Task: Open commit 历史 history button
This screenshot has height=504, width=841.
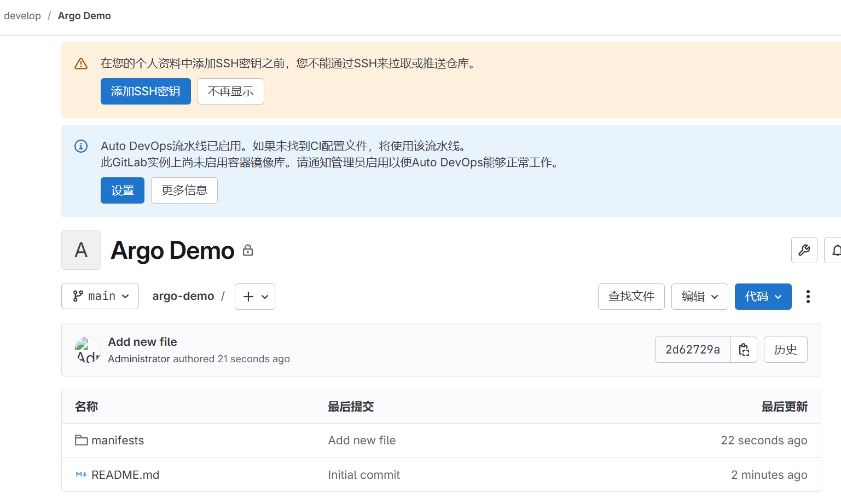Action: pyautogui.click(x=786, y=350)
